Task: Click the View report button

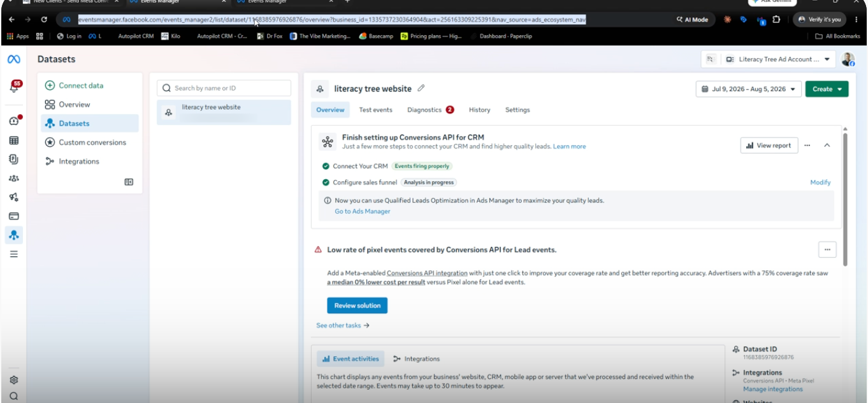Action: [769, 145]
